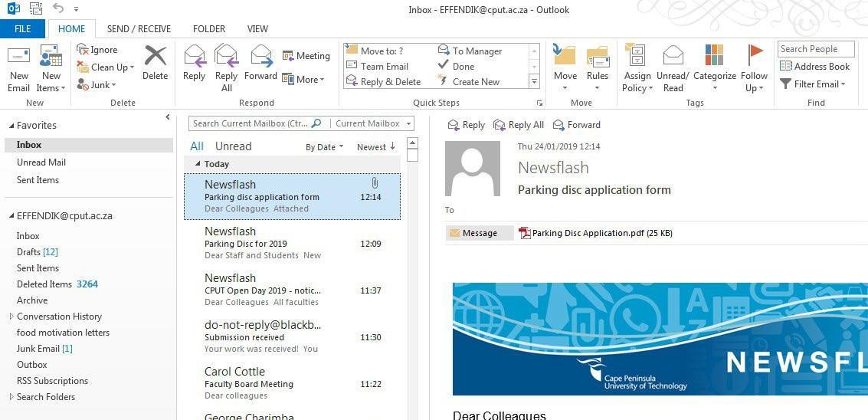Customize Quick Access Toolbar dropdown
Image resolution: width=868 pixels, height=420 pixels.
click(76, 9)
